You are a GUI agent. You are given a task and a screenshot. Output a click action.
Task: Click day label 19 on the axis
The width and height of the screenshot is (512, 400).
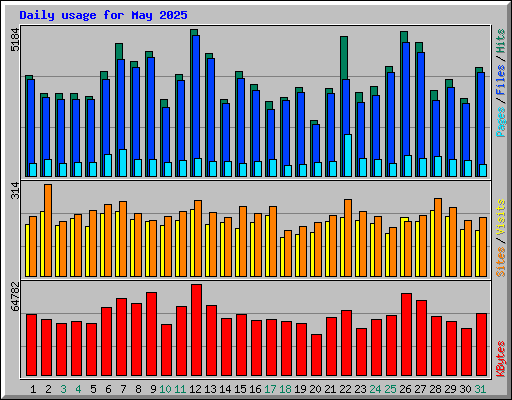[x=300, y=389]
